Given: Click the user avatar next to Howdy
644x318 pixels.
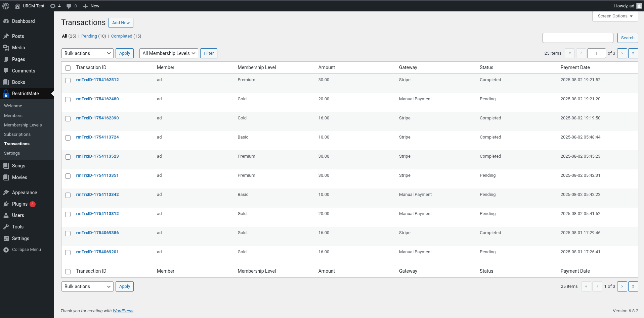Looking at the screenshot, I should coord(639,6).
